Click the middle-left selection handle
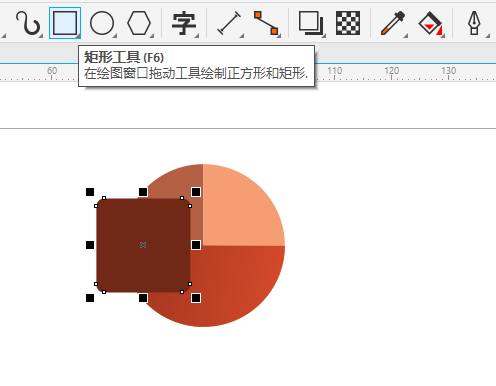 (90, 245)
